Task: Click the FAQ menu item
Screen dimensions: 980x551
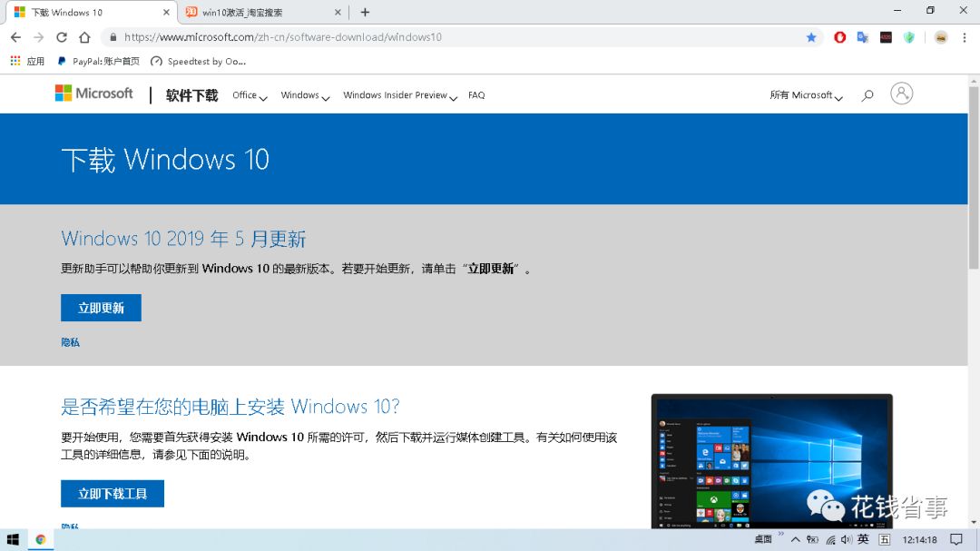Action: [x=475, y=93]
